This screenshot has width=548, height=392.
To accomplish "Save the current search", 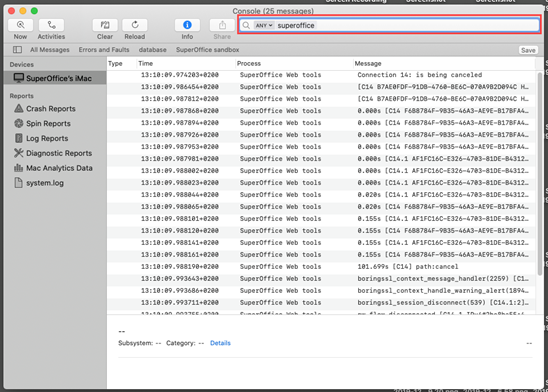I will [x=528, y=50].
